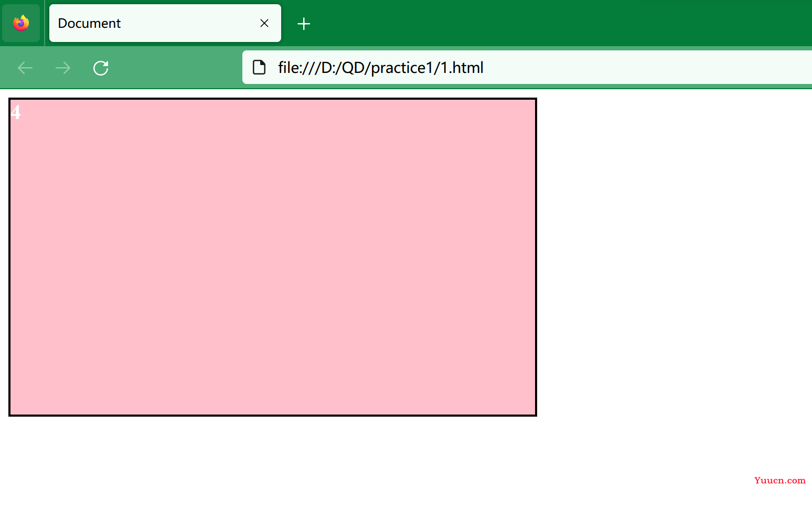The width and height of the screenshot is (812, 509).
Task: Click the white number 4 in the pink box
Action: coord(16,112)
